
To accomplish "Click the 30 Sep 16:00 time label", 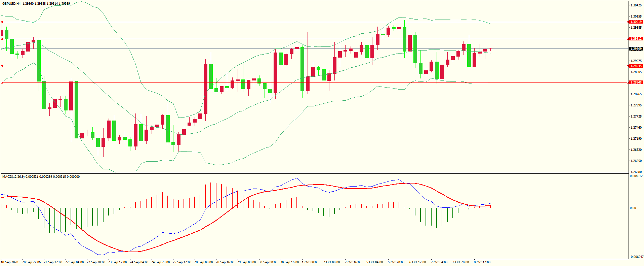I will [290, 262].
